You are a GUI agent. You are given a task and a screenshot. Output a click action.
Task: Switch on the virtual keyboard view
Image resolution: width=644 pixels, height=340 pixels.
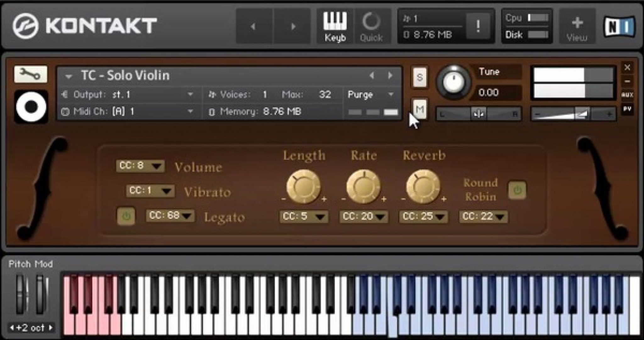point(335,25)
